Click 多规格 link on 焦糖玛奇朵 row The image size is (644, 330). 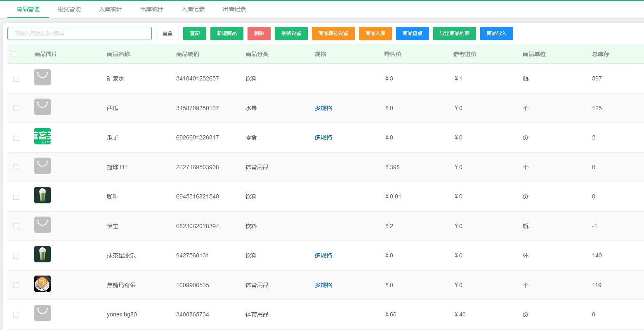[x=323, y=285]
